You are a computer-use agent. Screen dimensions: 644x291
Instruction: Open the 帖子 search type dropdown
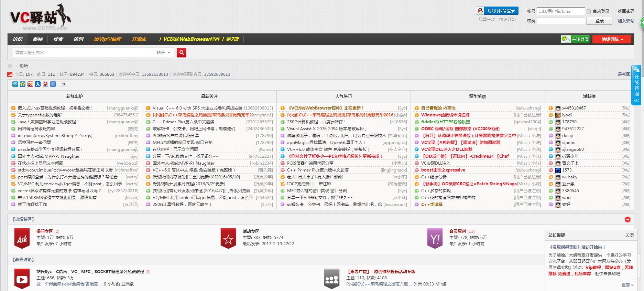point(163,53)
